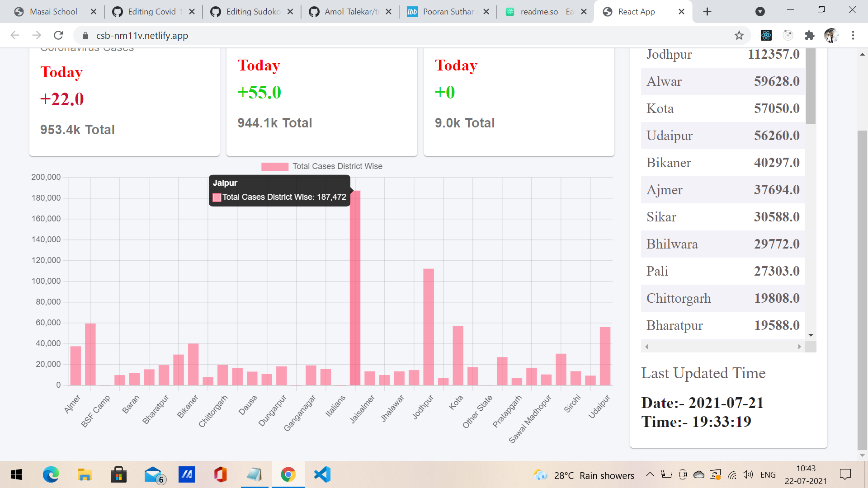Switch to the Editing Sudoko tab
The width and height of the screenshot is (868, 488).
pyautogui.click(x=252, y=12)
